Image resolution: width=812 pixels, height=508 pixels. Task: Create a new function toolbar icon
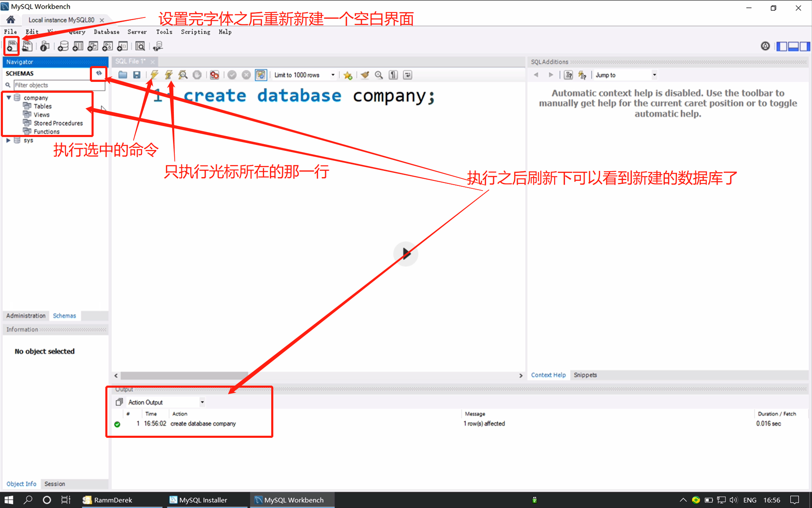(122, 46)
